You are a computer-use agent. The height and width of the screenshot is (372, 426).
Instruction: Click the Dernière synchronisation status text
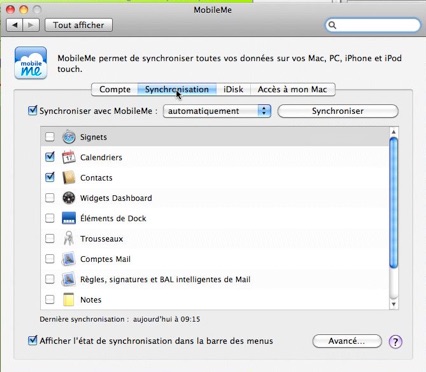[x=120, y=319]
